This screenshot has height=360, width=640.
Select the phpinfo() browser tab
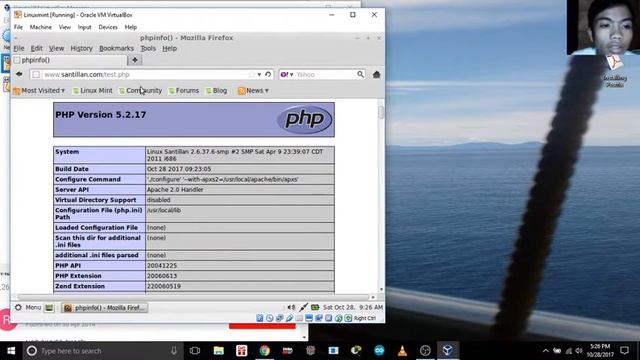[x=69, y=60]
